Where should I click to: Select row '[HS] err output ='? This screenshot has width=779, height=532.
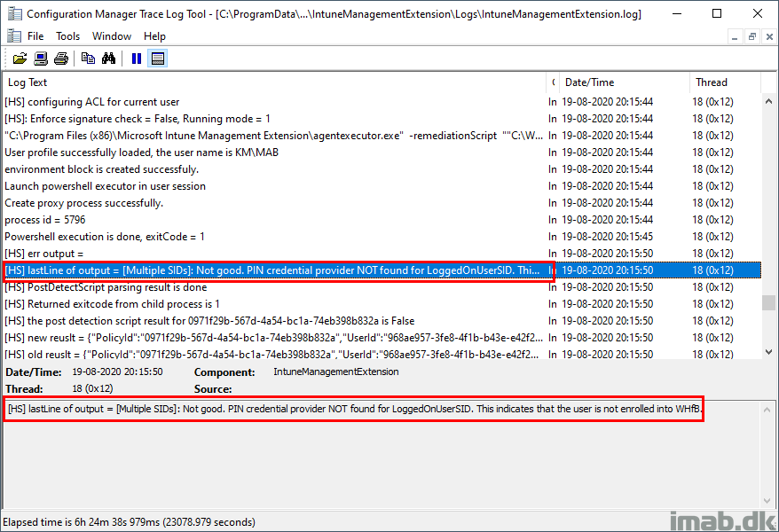click(382, 254)
